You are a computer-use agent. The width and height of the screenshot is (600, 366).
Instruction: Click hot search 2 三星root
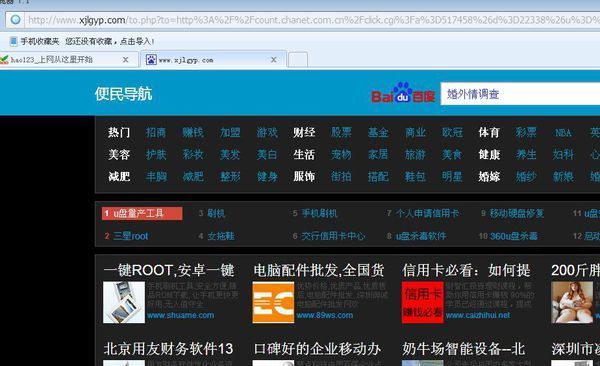click(x=130, y=236)
